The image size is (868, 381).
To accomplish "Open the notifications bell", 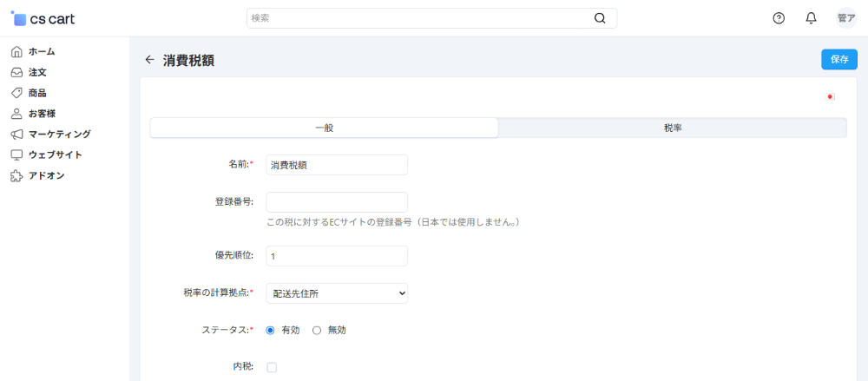I will point(811,18).
